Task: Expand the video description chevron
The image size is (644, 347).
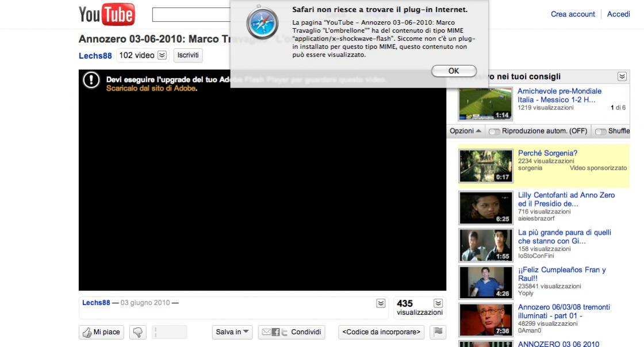Action: click(x=381, y=303)
